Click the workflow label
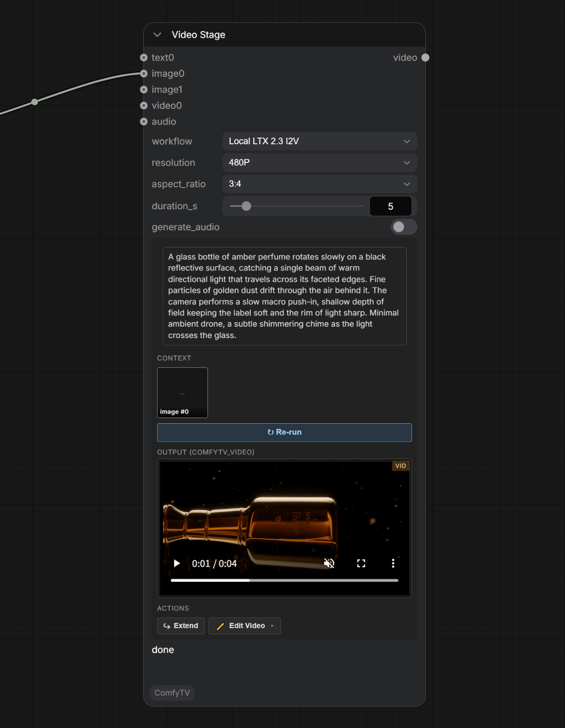 [x=172, y=141]
